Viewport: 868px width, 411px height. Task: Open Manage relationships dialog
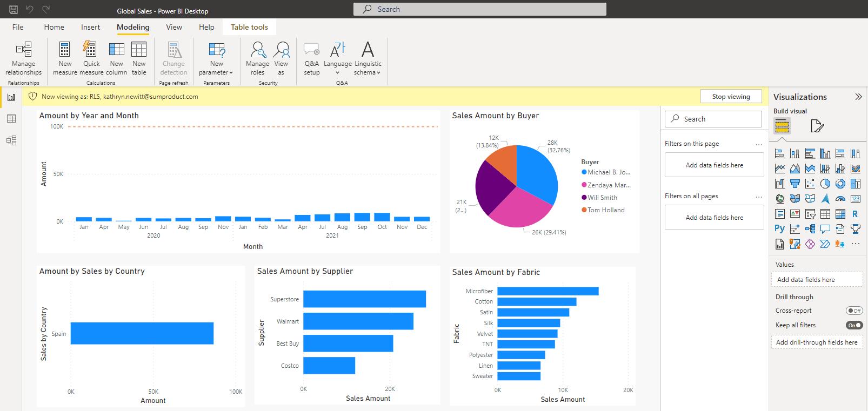tap(23, 58)
